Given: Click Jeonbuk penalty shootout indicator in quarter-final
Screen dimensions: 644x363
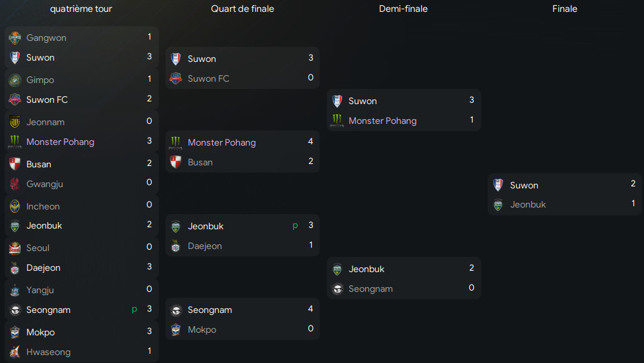Looking at the screenshot, I should tap(295, 225).
